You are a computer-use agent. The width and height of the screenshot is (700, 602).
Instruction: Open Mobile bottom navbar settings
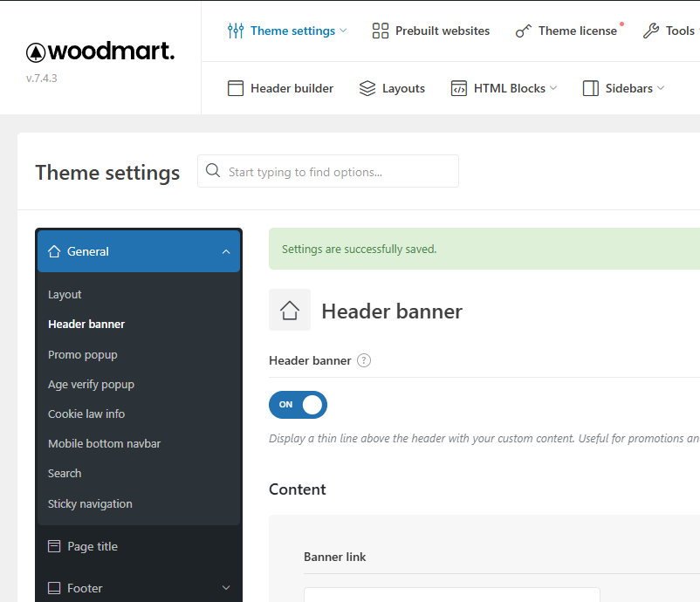click(104, 443)
